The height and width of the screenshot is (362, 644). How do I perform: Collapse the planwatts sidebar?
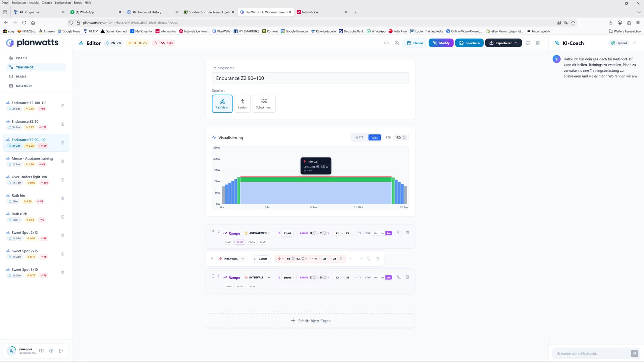click(x=63, y=43)
